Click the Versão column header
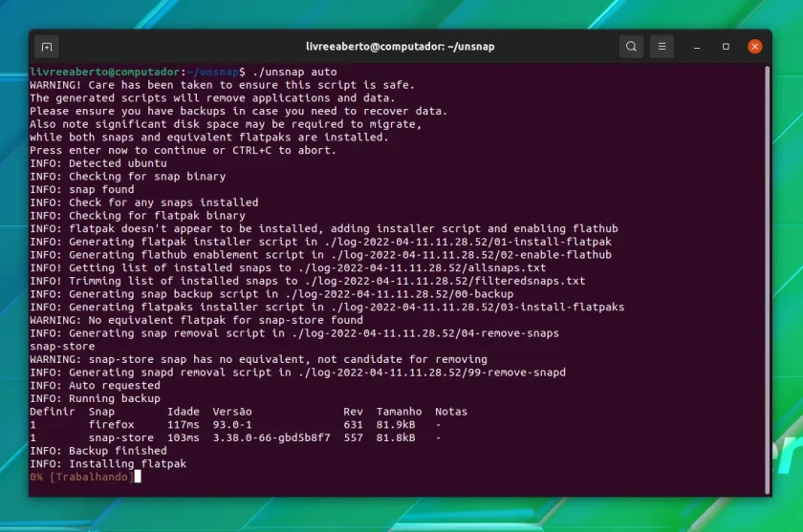The width and height of the screenshot is (803, 532). click(232, 412)
